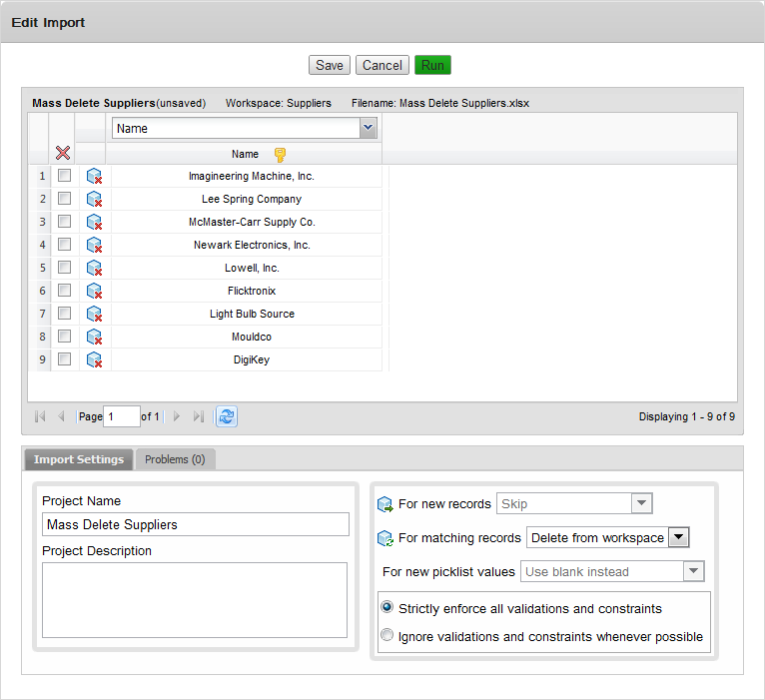Click the Cancel button
Image resolution: width=765 pixels, height=700 pixels.
(382, 65)
